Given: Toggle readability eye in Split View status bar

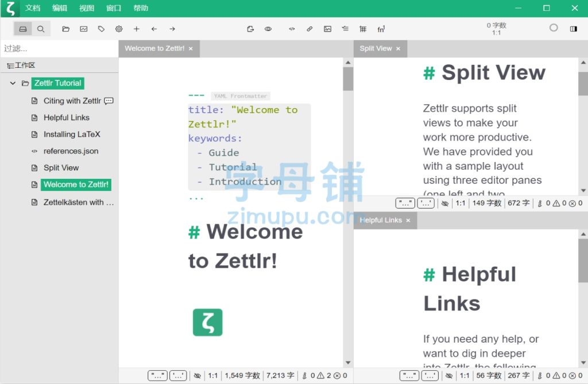Looking at the screenshot, I should [x=445, y=203].
